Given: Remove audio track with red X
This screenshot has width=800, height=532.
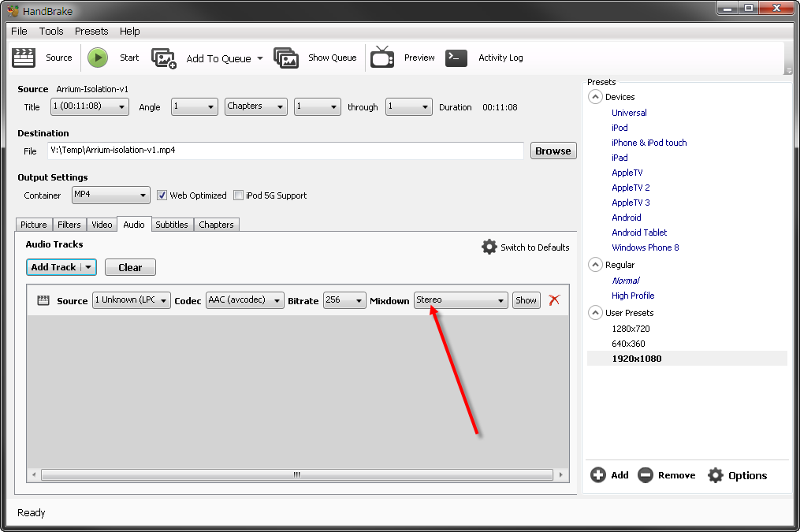Looking at the screenshot, I should click(x=554, y=300).
